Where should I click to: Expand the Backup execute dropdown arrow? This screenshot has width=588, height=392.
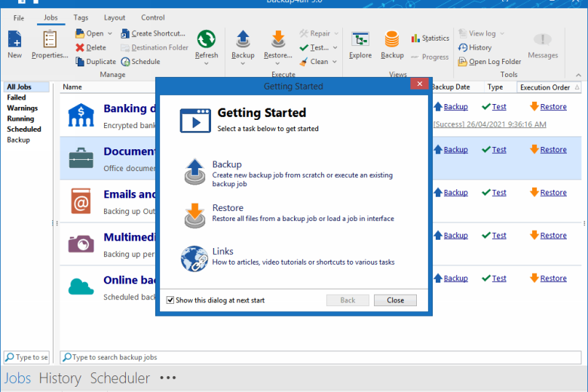243,64
